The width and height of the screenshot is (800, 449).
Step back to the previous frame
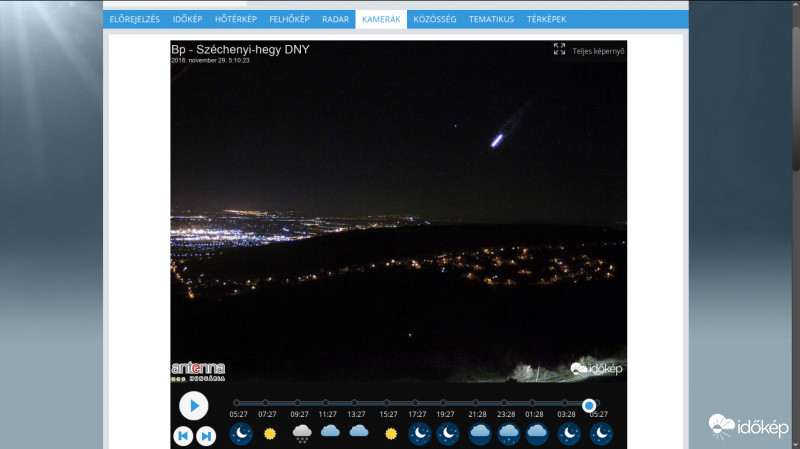pos(183,436)
